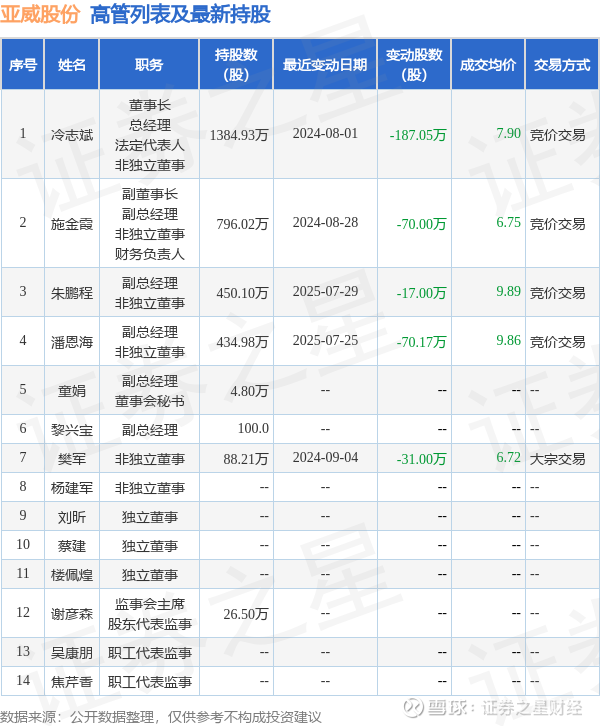The image size is (600, 726).
Task: Select the 姓名 column header
Action: point(72,64)
